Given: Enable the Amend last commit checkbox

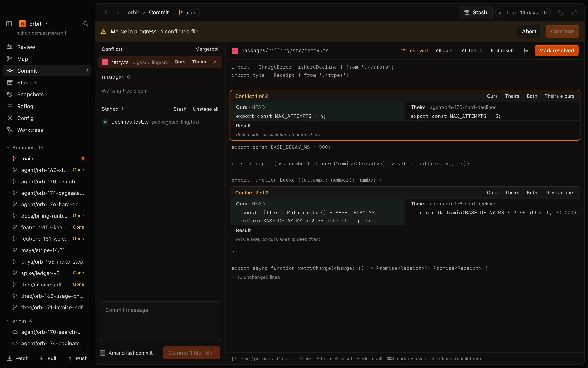Looking at the screenshot, I should click(103, 353).
